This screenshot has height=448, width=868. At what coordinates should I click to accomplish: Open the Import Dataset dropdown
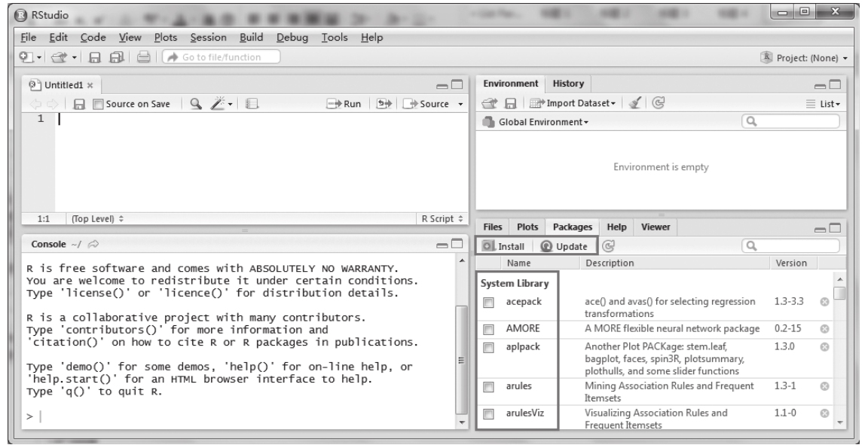[x=573, y=103]
